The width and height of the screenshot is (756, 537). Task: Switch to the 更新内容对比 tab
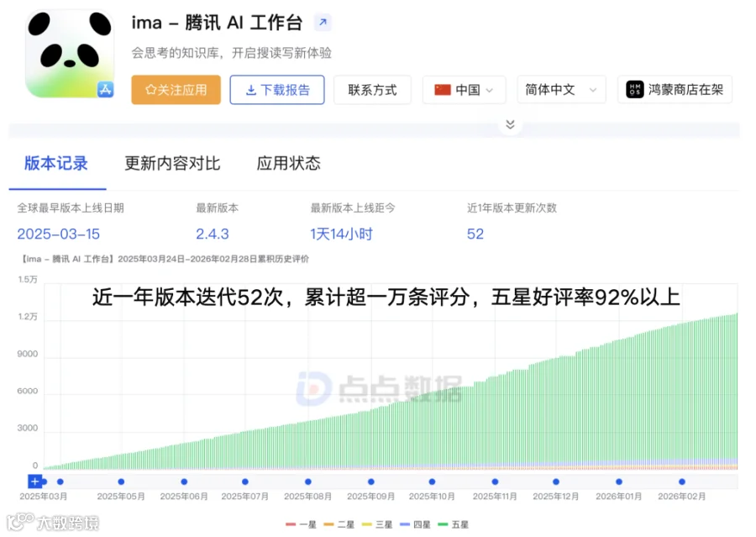[172, 164]
